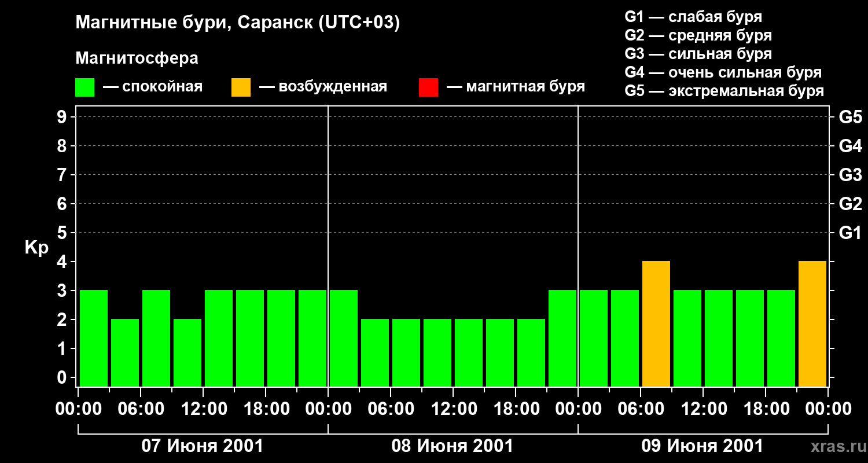Click the '— магнитная буря' legend label
Image resolution: width=868 pixels, height=463 pixels.
point(516,87)
